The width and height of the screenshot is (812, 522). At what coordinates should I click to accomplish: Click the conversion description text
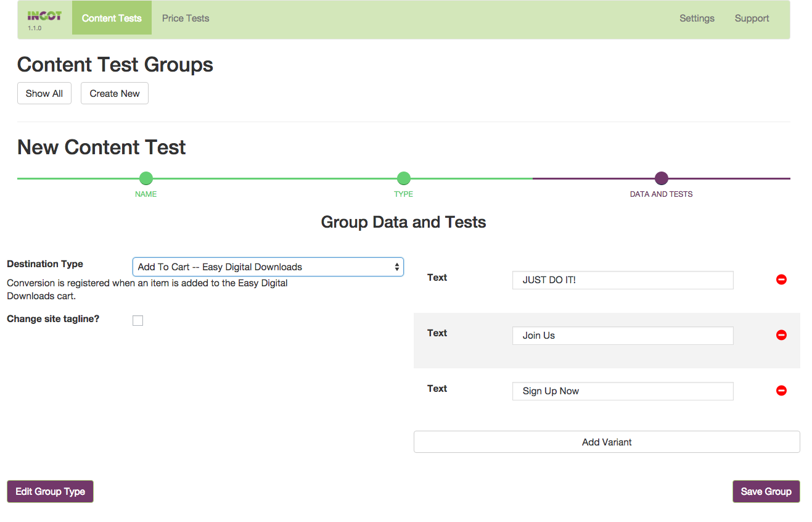pos(147,289)
